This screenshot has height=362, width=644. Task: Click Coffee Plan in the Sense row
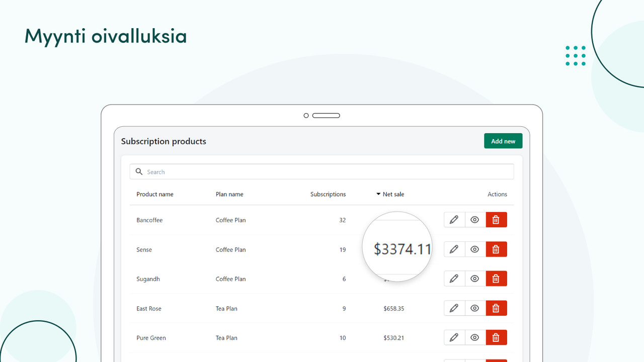[231, 250]
